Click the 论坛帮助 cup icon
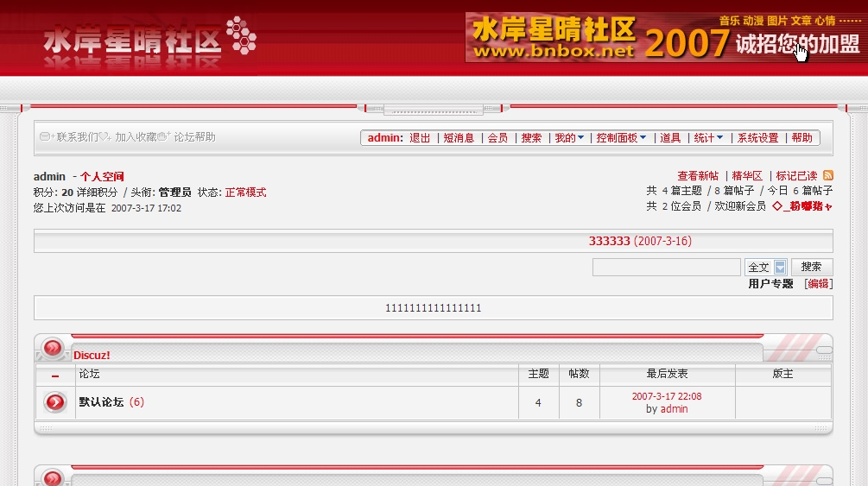 pyautogui.click(x=163, y=136)
